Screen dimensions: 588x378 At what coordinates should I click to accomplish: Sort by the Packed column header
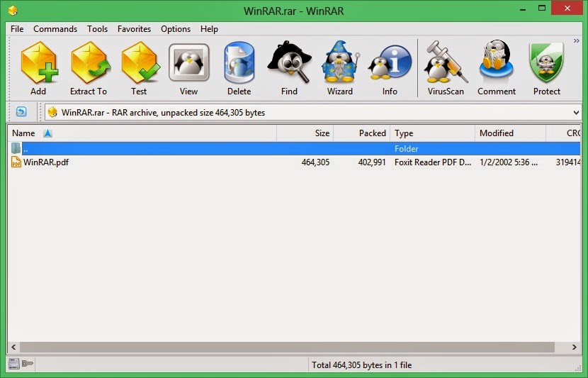[x=361, y=133]
